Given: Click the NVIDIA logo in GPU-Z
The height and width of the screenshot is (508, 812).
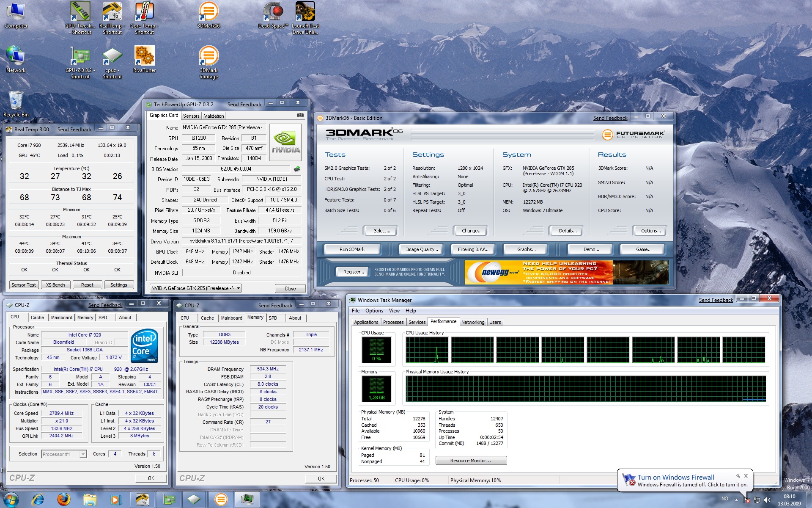Looking at the screenshot, I should pyautogui.click(x=285, y=142).
